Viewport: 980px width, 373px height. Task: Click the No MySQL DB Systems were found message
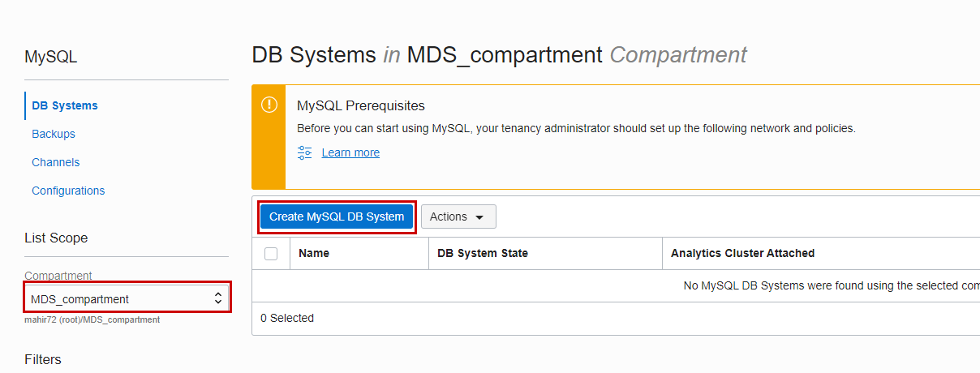click(x=832, y=285)
